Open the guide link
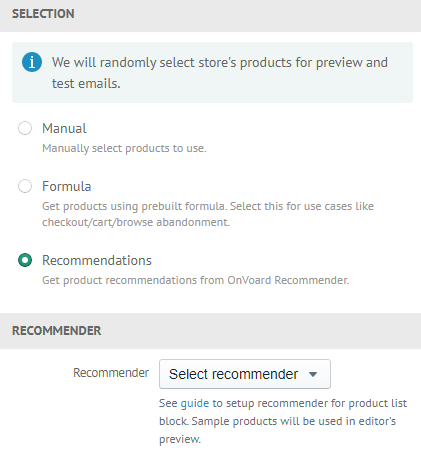Viewport: 421px width, 463px height. (195, 403)
